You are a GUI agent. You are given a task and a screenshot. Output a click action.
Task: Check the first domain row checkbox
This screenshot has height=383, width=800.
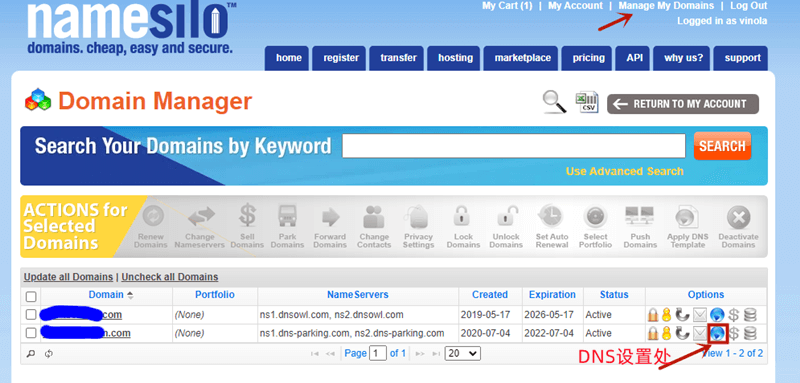(x=31, y=314)
